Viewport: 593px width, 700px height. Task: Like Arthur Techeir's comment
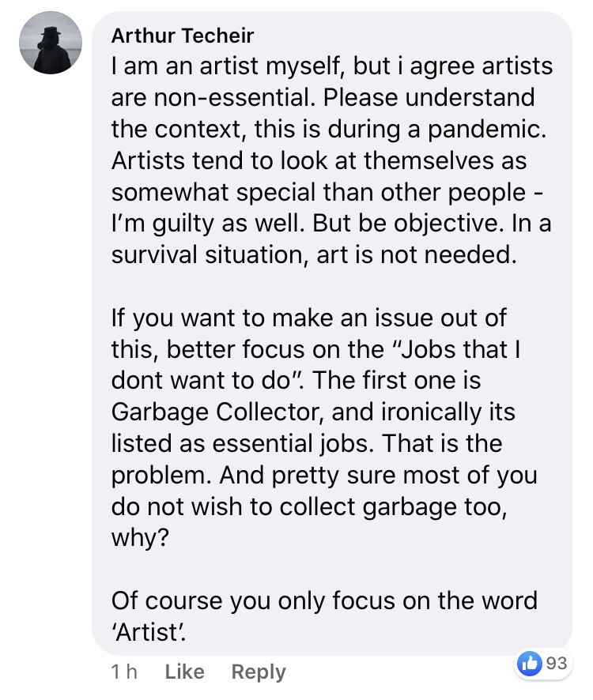(x=184, y=672)
